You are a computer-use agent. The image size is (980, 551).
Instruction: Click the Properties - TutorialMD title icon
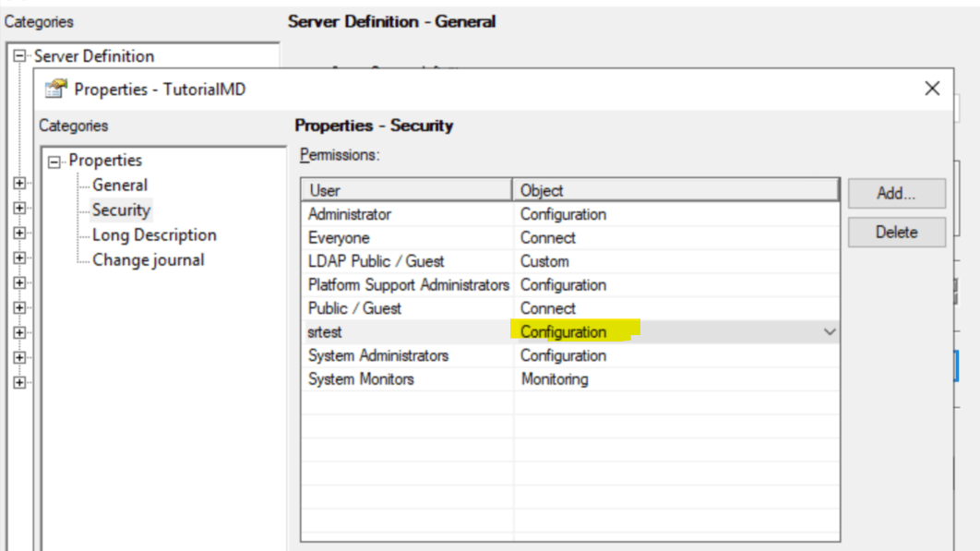pyautogui.click(x=55, y=89)
